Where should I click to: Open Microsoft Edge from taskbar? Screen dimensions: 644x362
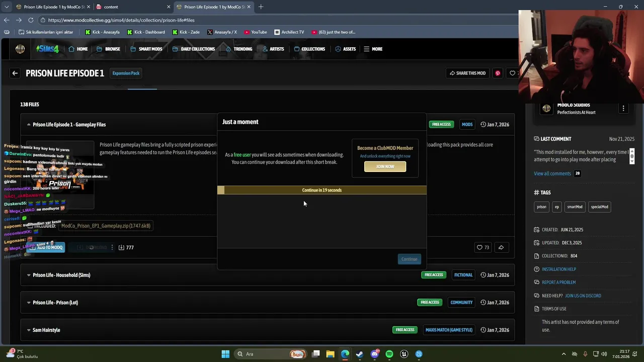coord(345,354)
